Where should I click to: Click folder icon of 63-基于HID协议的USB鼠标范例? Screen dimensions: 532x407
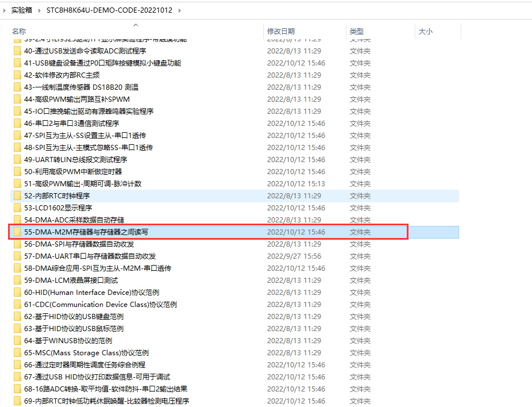[x=17, y=329]
